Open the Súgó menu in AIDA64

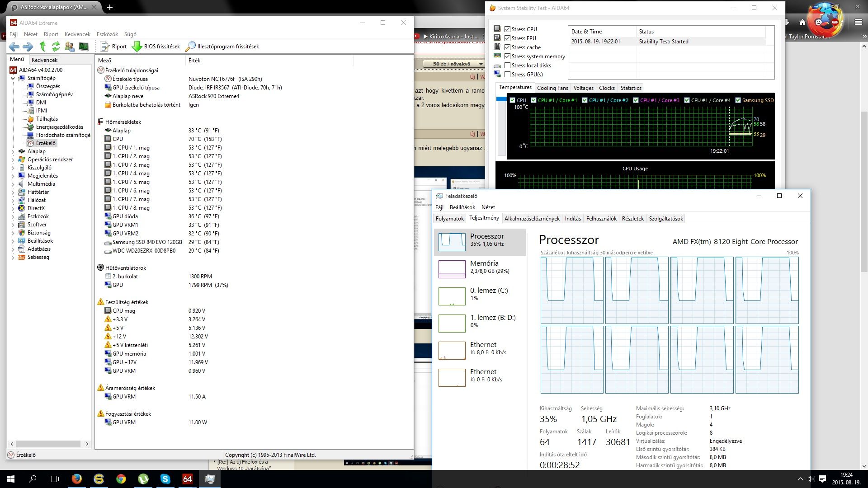tap(130, 34)
